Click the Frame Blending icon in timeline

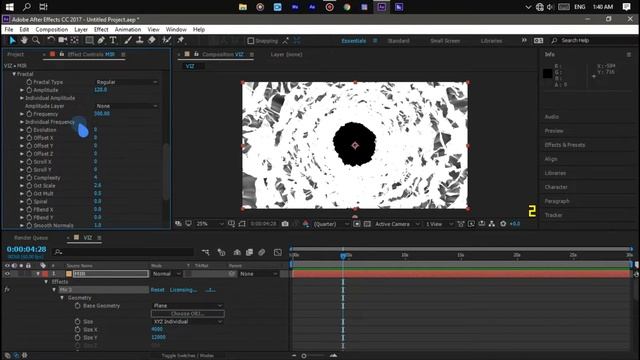click(x=249, y=252)
